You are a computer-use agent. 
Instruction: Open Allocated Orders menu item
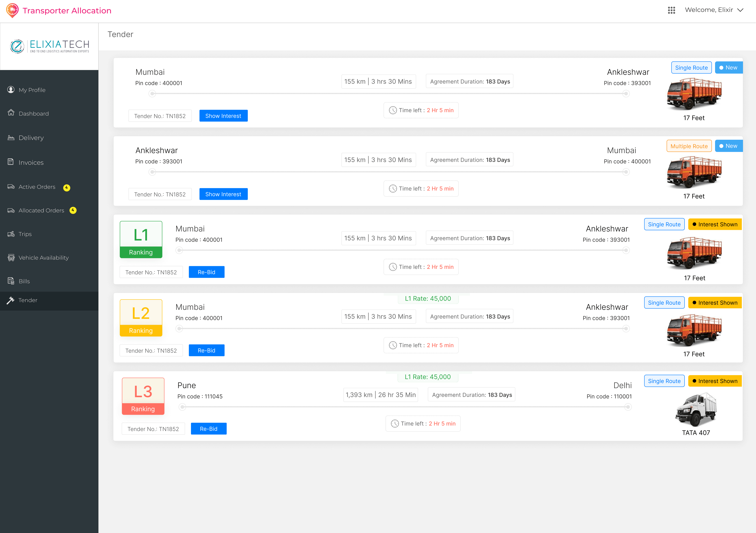coord(41,210)
